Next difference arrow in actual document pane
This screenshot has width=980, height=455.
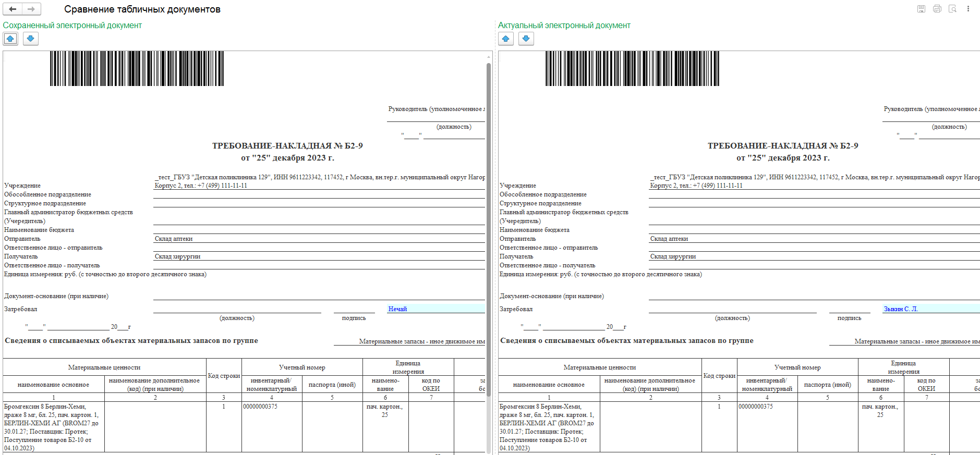(x=526, y=39)
